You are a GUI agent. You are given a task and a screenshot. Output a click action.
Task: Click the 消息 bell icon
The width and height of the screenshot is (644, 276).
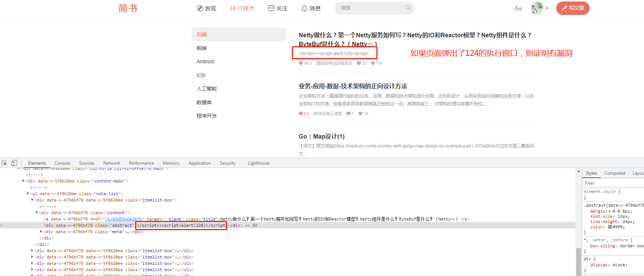pos(305,8)
